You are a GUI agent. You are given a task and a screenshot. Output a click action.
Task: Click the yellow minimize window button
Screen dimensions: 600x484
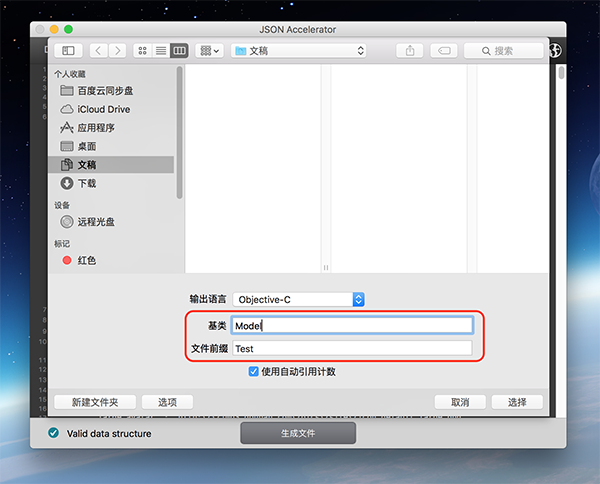click(x=54, y=29)
